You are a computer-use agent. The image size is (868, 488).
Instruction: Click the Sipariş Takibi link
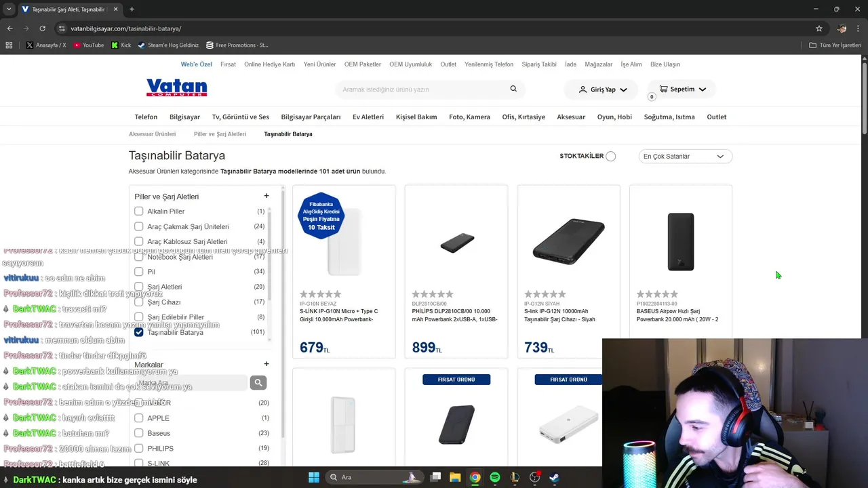(539, 64)
